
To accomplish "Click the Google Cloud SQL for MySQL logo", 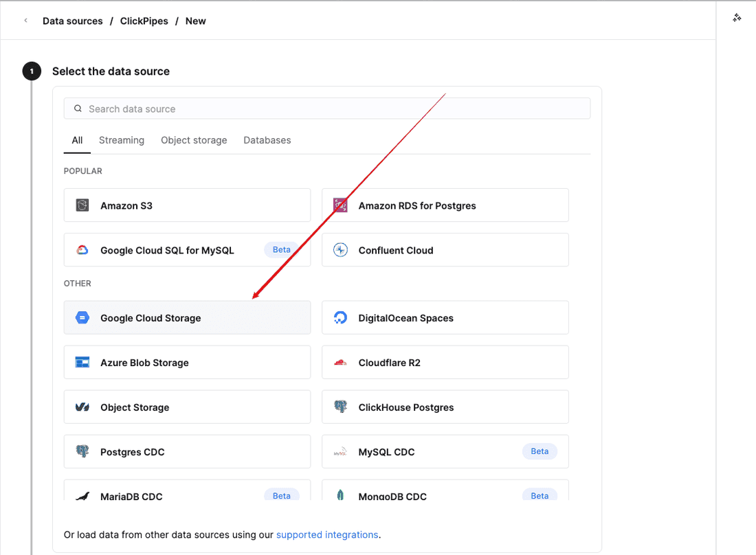I will pos(82,250).
